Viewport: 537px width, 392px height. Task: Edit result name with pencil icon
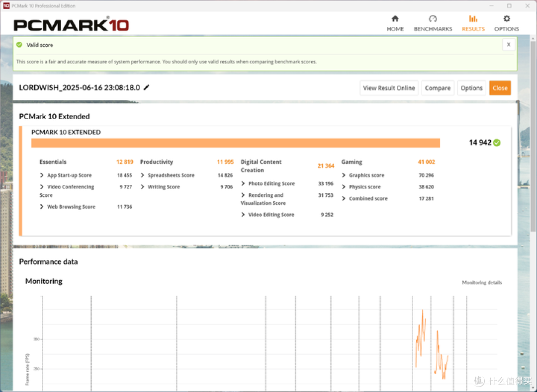click(147, 87)
